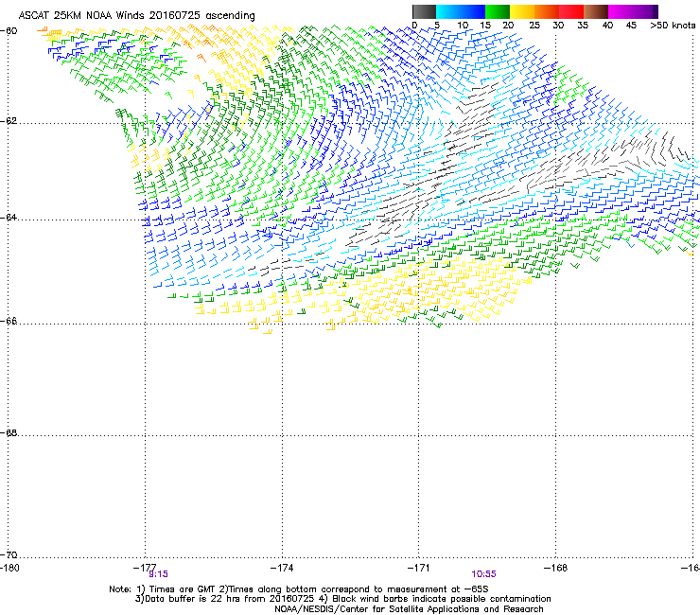Click the purple '9:15' swath time label
The height and width of the screenshot is (615, 700).
[x=159, y=574]
